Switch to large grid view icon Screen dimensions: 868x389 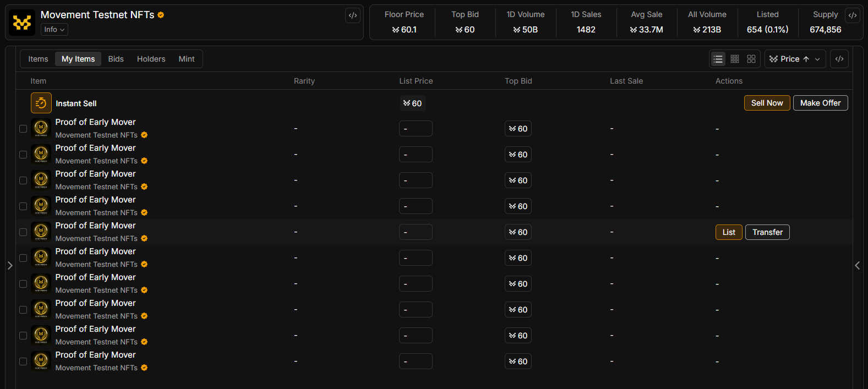tap(751, 59)
